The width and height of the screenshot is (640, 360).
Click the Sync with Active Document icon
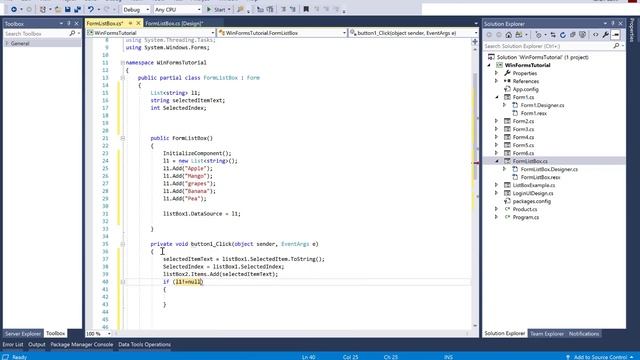coord(553,35)
